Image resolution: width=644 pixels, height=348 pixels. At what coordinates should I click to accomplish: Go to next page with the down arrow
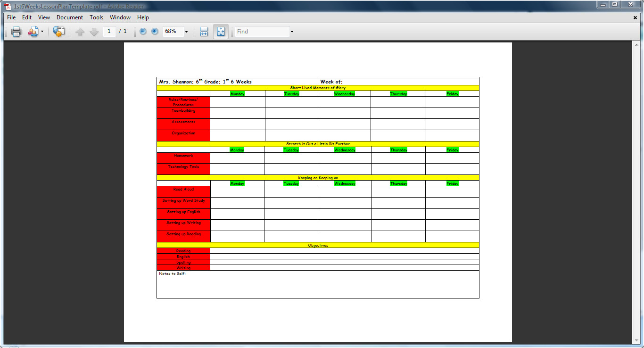94,32
